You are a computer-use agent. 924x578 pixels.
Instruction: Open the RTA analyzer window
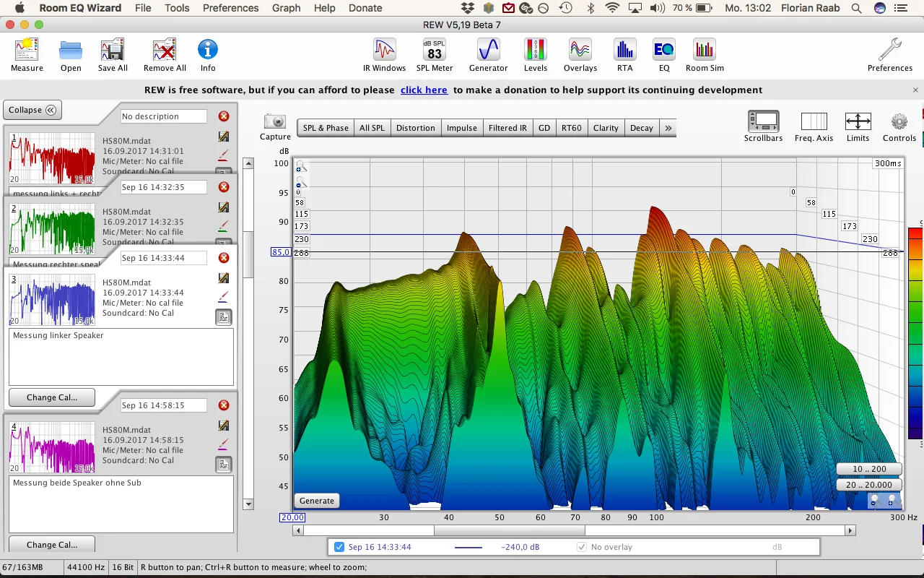(624, 55)
